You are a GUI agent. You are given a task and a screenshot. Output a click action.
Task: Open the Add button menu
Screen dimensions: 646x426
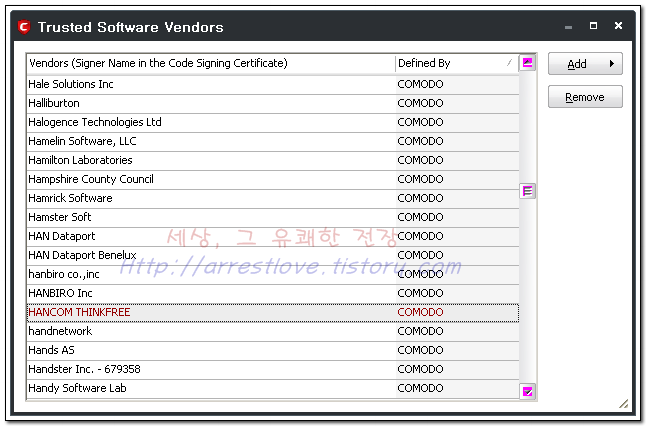point(585,64)
